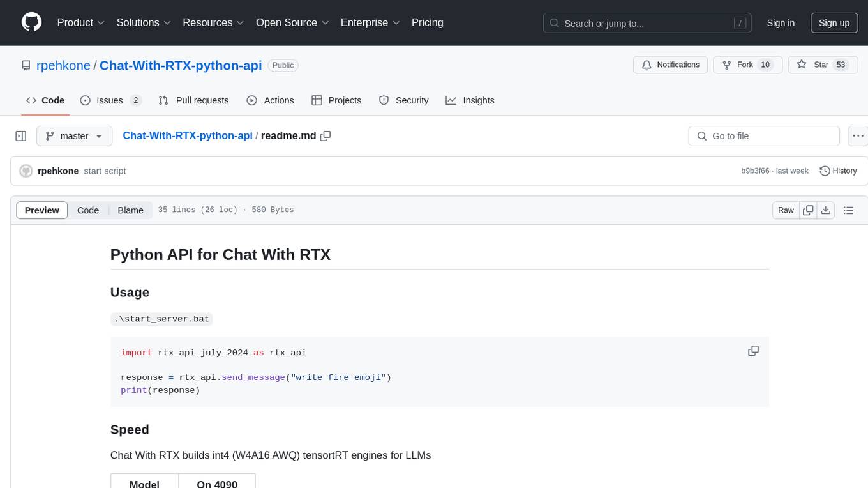Open the GitHub home logo

coord(32,22)
